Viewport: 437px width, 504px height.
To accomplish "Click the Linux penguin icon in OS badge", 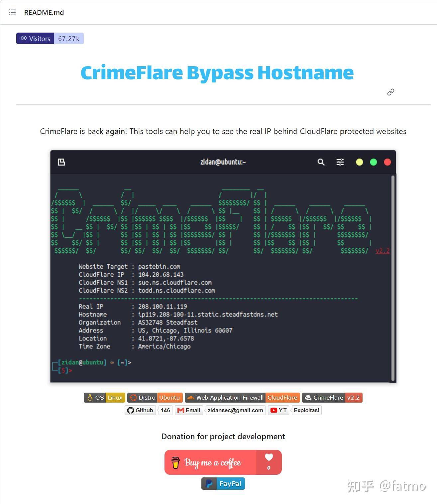I will 89,398.
